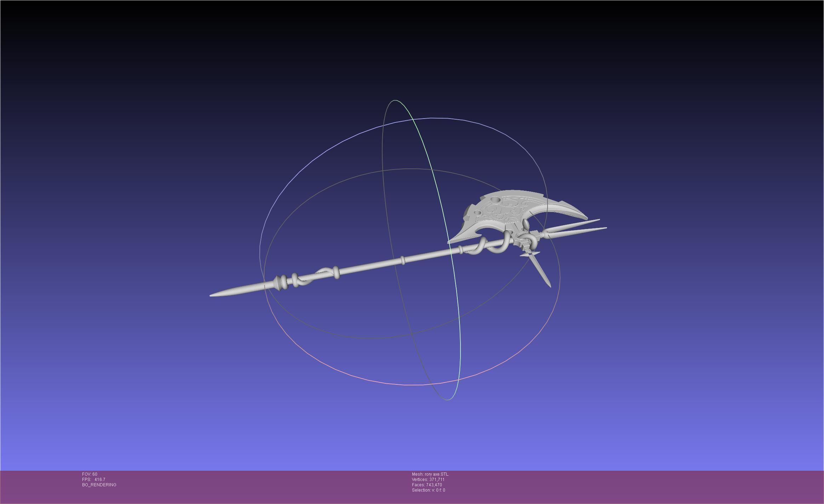Click the FOV: 60 readout
Viewport: 824px width, 504px height.
coord(90,474)
